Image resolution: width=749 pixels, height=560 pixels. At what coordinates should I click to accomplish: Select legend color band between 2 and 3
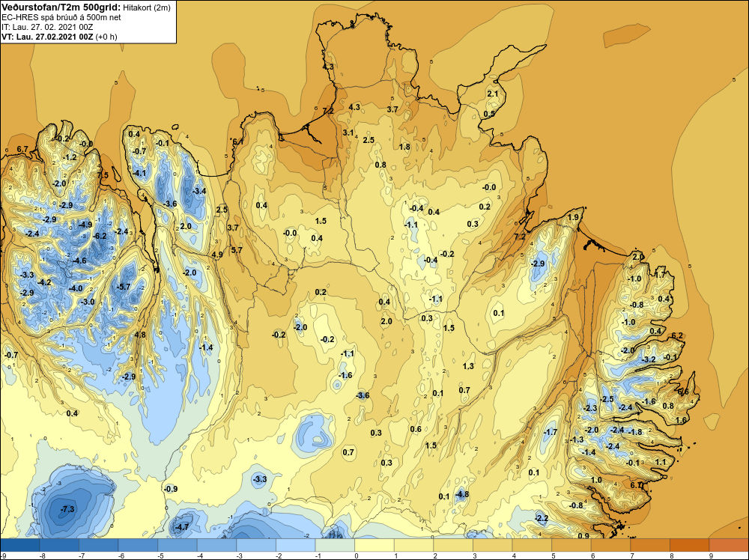click(453, 545)
